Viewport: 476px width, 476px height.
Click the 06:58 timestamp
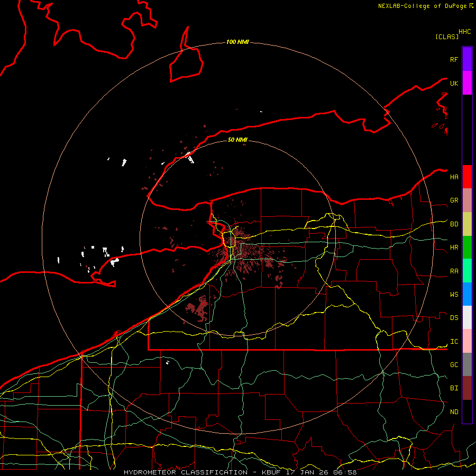(x=345, y=472)
